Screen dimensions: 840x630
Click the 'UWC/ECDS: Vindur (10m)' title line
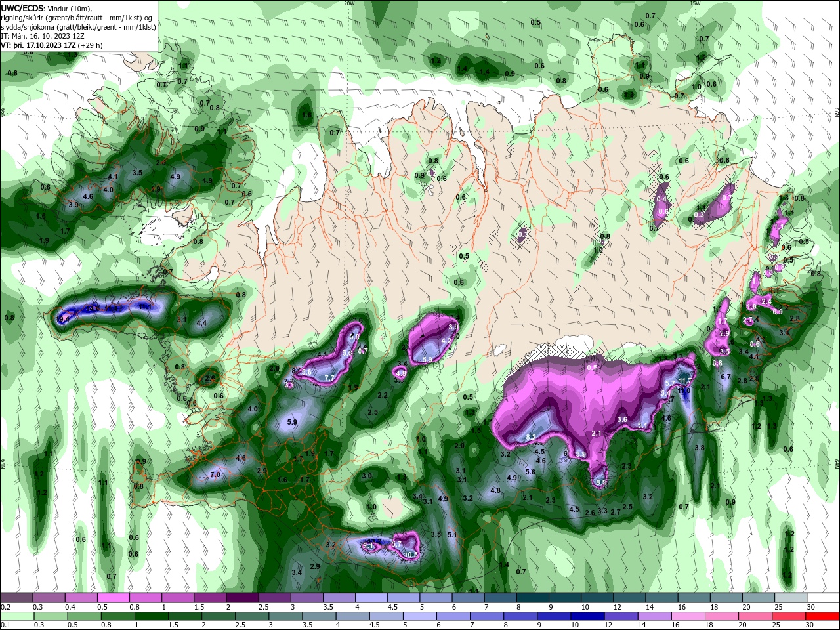point(47,8)
